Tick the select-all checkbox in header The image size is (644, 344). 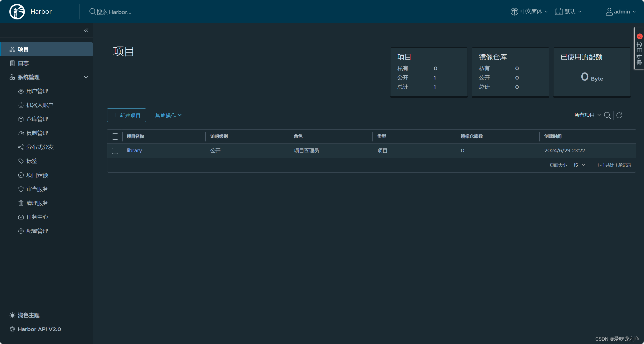click(x=115, y=137)
